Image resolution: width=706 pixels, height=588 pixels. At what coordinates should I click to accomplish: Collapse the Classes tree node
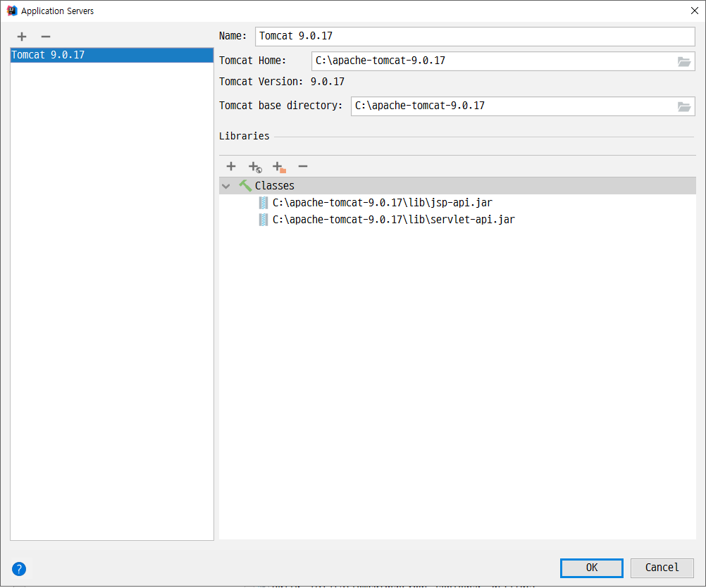tap(226, 186)
